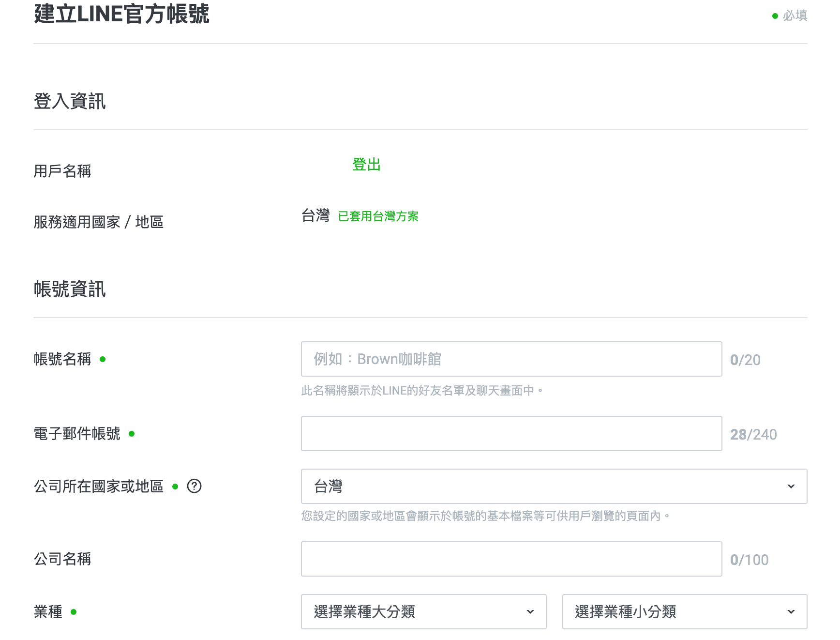The width and height of the screenshot is (840, 640).
Task: Click the 帳號資訊 section heading
Action: [x=70, y=289]
